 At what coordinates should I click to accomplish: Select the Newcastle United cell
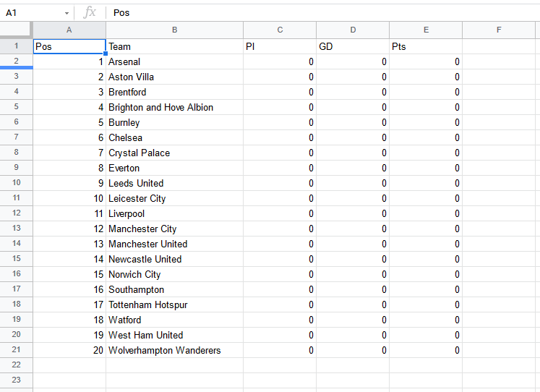click(175, 259)
